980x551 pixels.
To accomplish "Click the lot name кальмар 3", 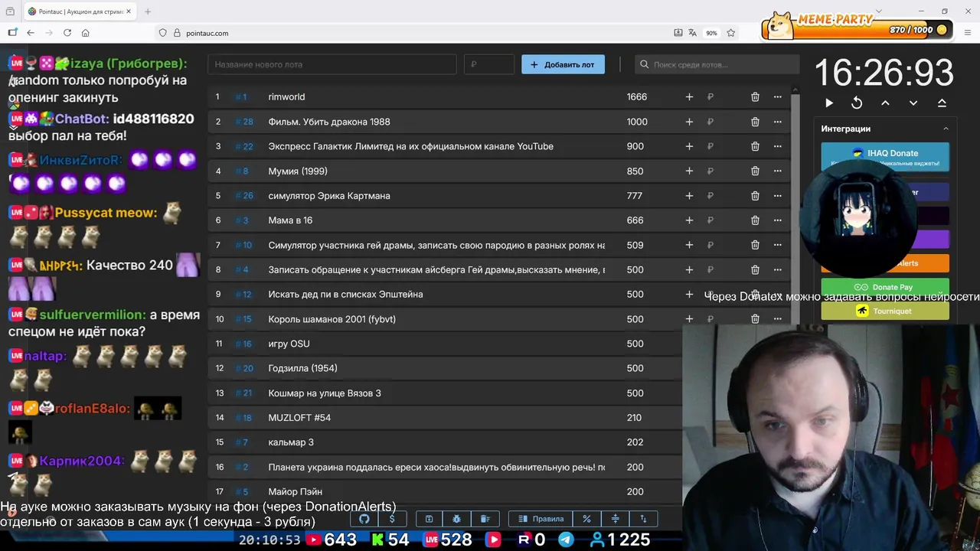I will coord(291,442).
